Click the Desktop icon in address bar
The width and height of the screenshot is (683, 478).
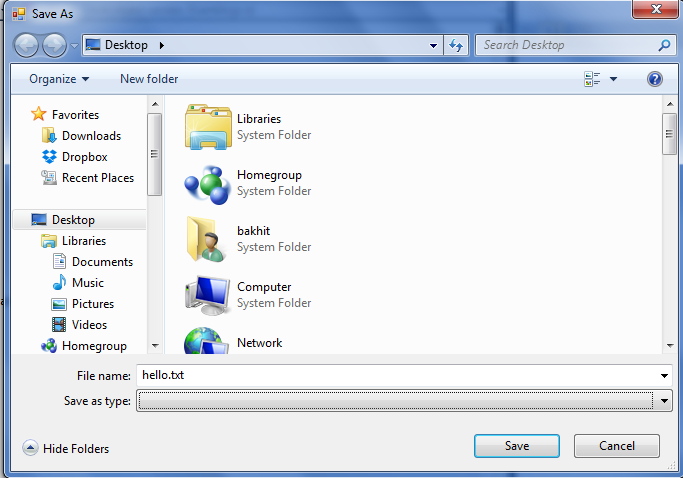[93, 45]
